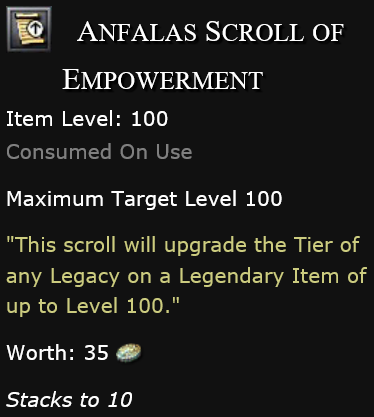Click the word upgrade in the description
Image resolution: width=374 pixels, height=417 pixels.
(206, 247)
